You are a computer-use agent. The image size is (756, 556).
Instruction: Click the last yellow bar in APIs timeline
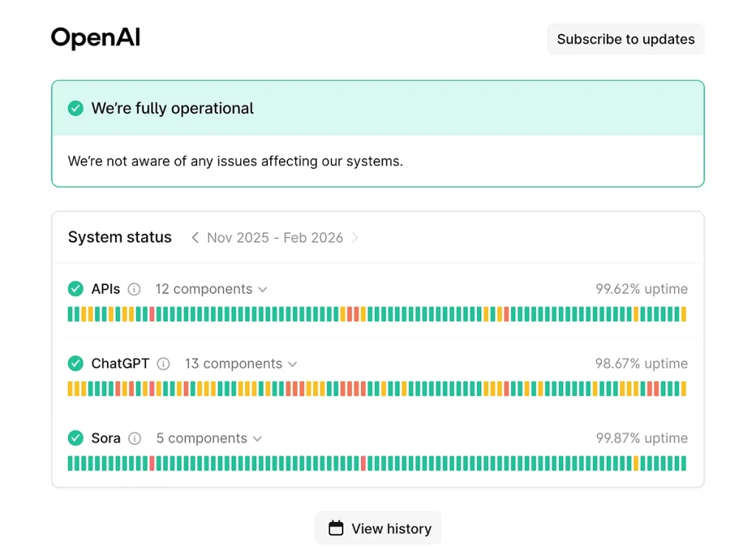pyautogui.click(x=683, y=315)
